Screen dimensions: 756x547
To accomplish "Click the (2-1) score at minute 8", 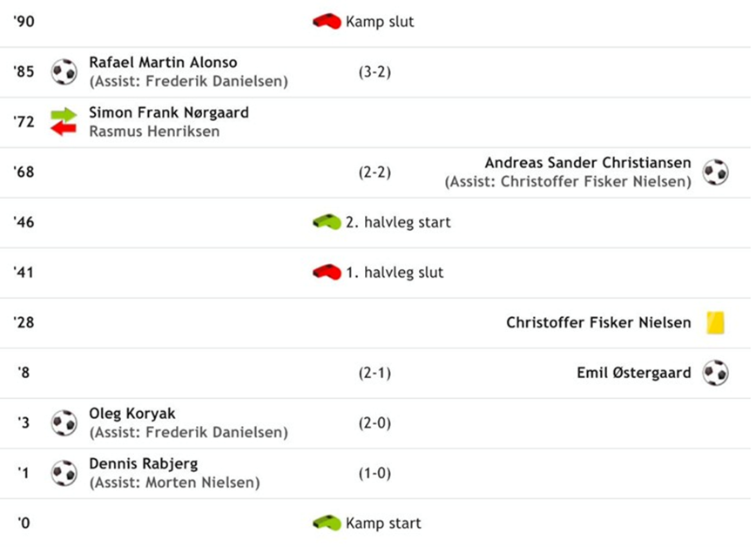I will click(375, 373).
